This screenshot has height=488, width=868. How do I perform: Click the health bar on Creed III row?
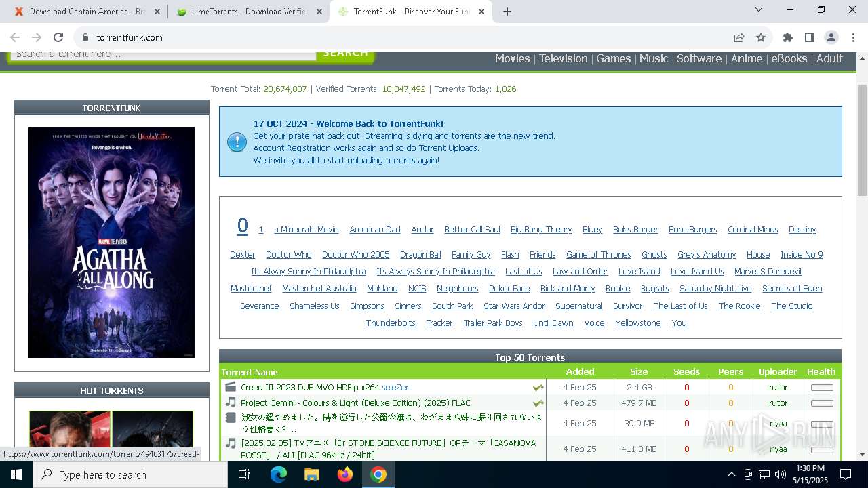[822, 388]
